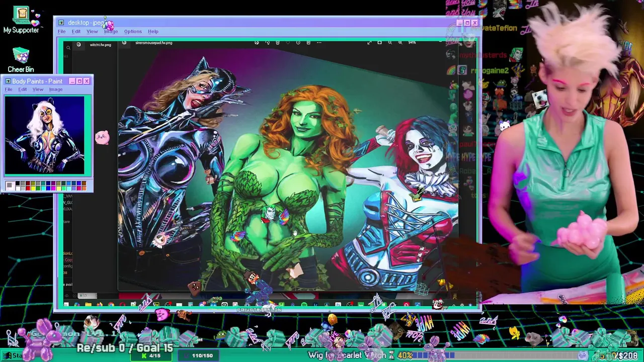Click the cat-costume painting thumbnail in Paint window
The width and height of the screenshot is (644, 362).
click(45, 135)
